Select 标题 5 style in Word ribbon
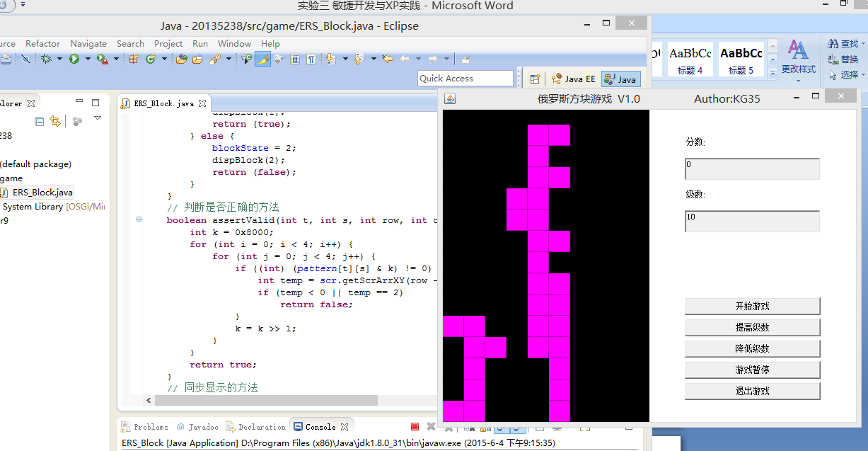Viewport: 868px width, 451px height. tap(741, 59)
